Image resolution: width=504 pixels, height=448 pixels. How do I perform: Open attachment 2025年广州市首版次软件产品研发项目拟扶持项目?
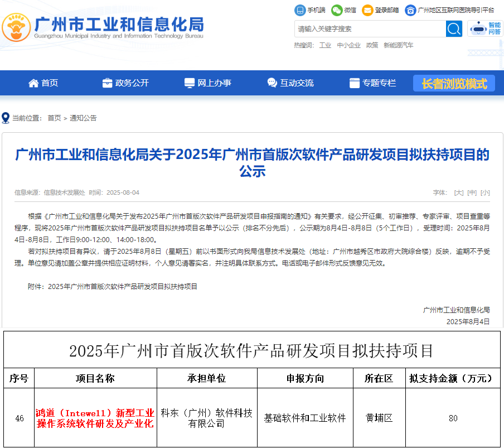(x=123, y=287)
